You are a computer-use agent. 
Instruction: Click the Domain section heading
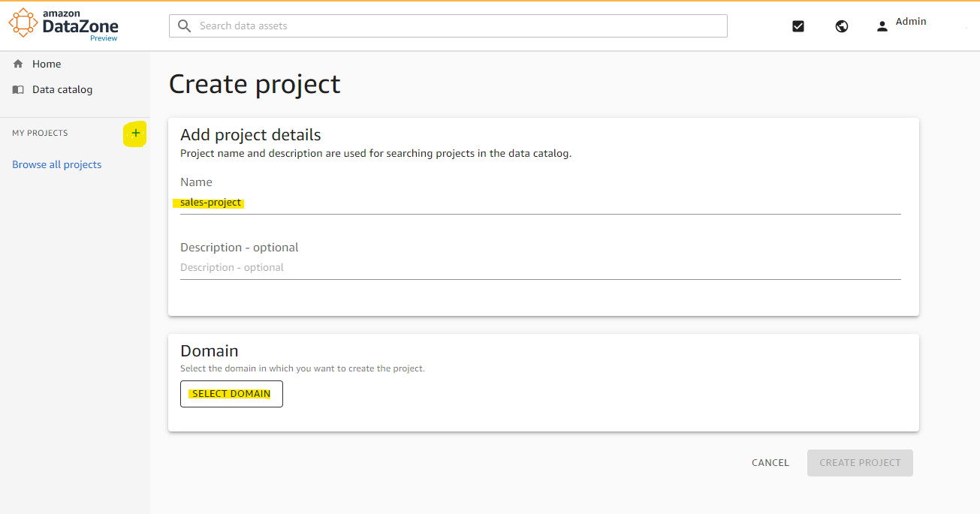tap(210, 350)
